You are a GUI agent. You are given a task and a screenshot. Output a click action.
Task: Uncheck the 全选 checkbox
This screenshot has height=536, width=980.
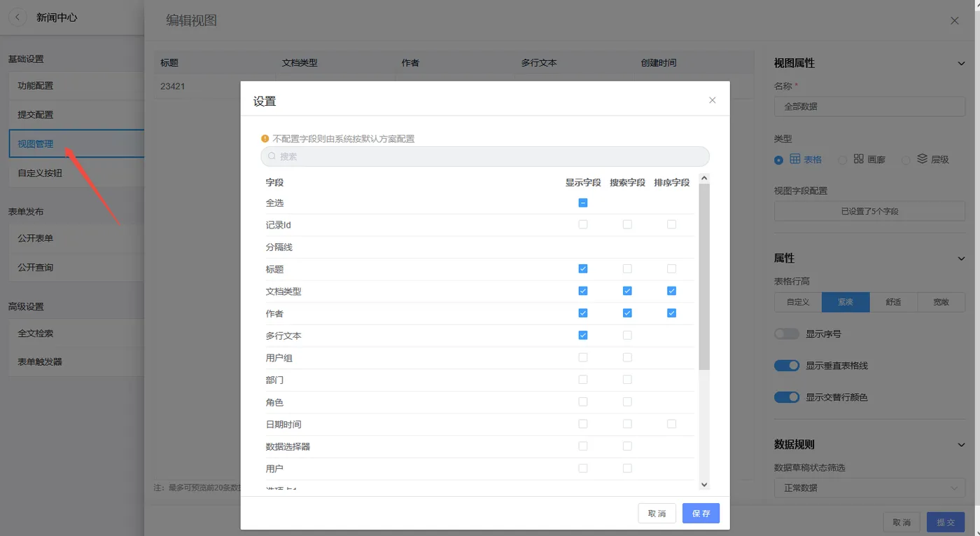582,202
